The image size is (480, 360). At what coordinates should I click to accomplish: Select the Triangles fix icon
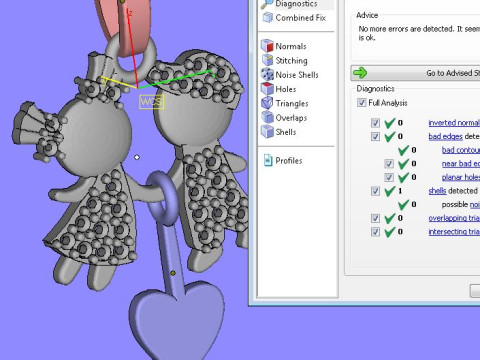click(x=267, y=103)
